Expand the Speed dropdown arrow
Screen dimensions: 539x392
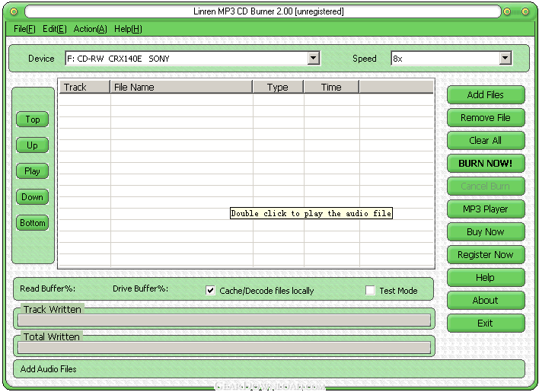[505, 58]
